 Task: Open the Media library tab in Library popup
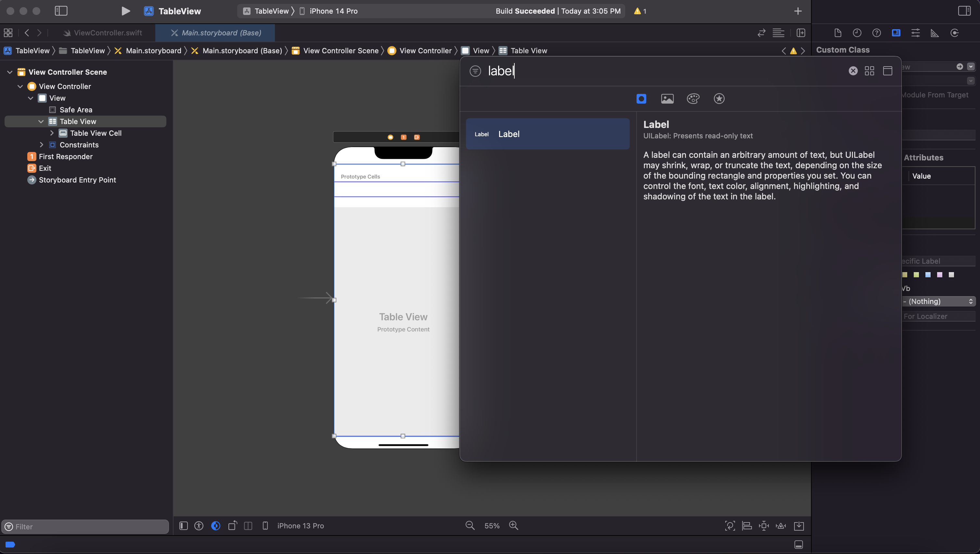pyautogui.click(x=667, y=99)
